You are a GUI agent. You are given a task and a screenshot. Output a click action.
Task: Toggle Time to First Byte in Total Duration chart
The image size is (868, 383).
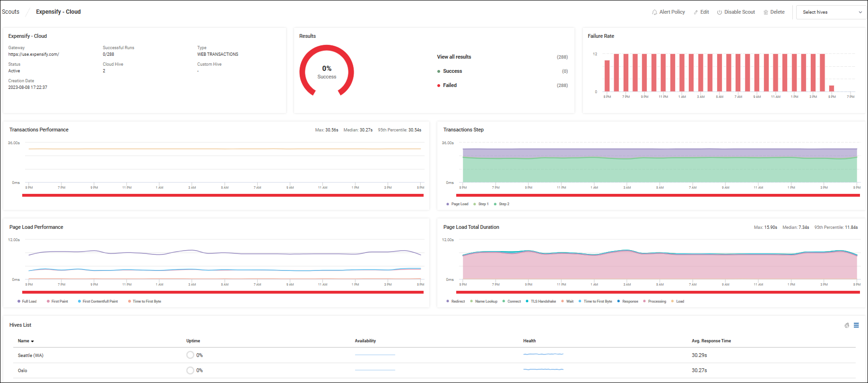coord(595,301)
